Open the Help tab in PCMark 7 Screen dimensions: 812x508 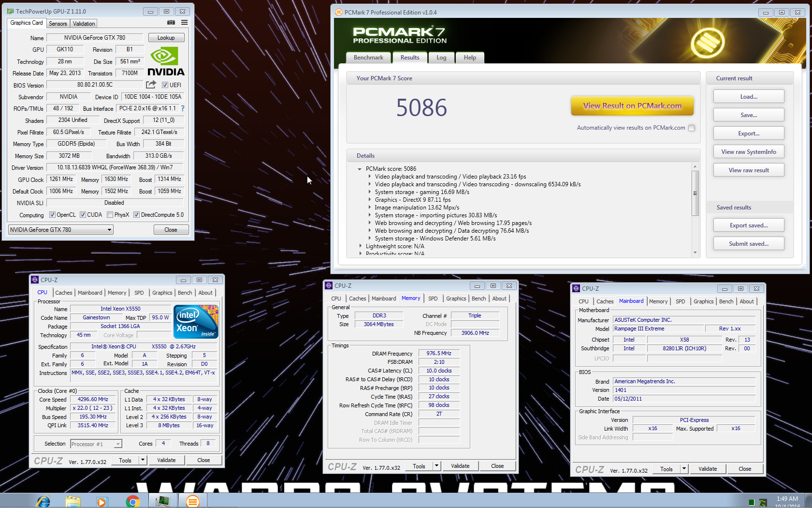pos(470,58)
